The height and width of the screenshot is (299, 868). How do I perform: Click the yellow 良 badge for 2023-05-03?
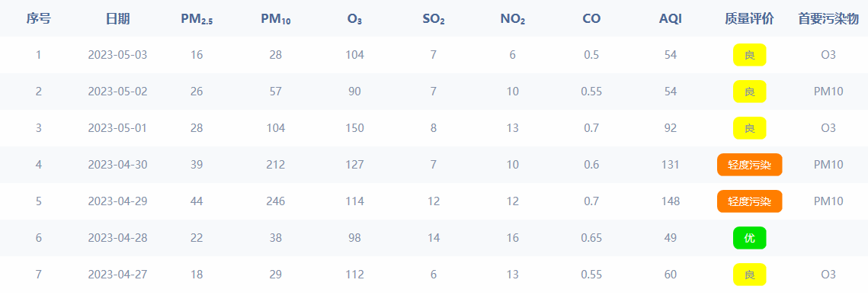pyautogui.click(x=750, y=55)
